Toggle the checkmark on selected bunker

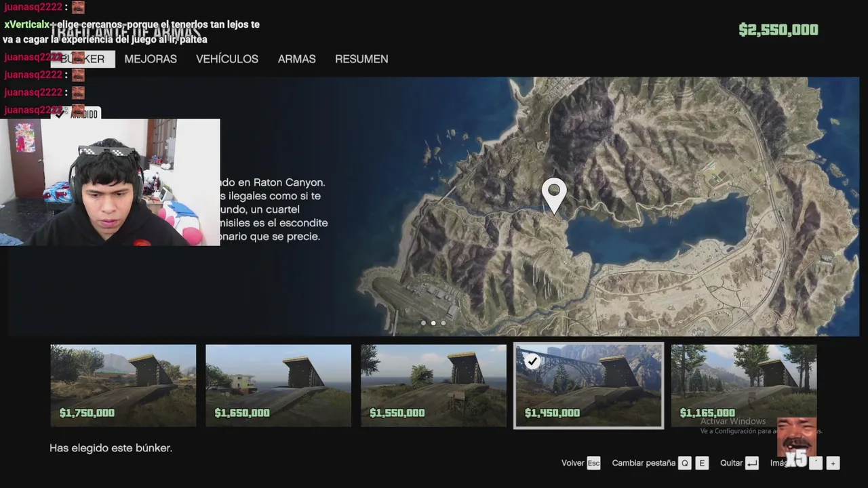coord(533,361)
